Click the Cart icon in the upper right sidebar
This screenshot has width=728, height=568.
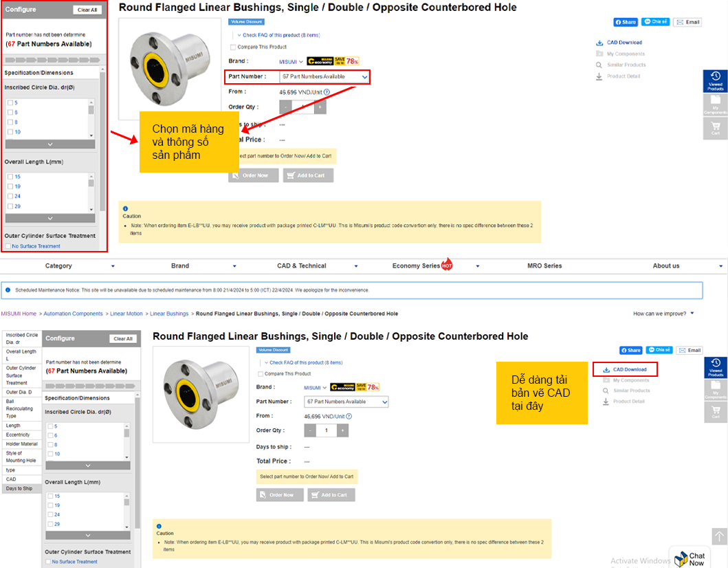[715, 128]
